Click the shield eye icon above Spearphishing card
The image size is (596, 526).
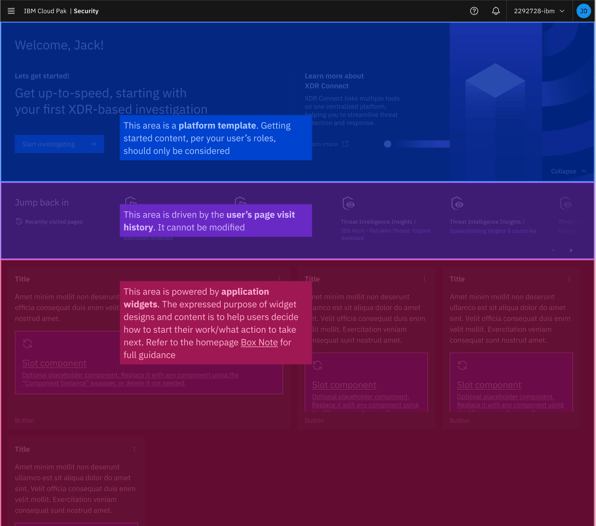[457, 203]
